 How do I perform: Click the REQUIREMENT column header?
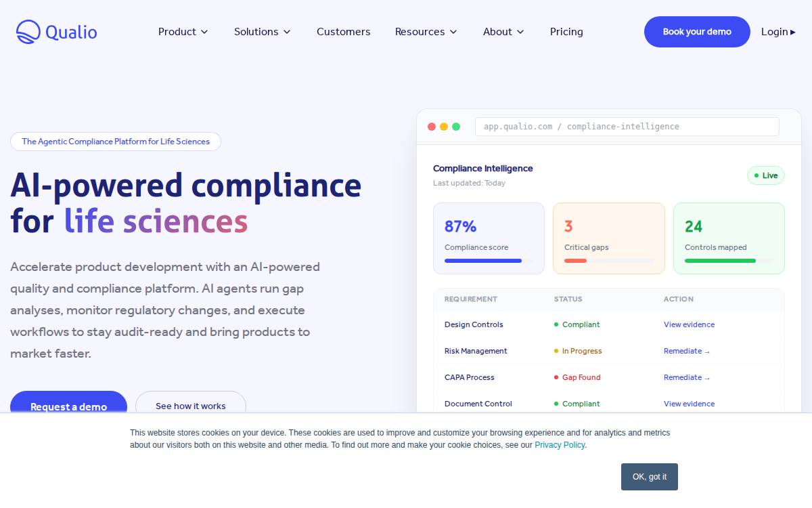pos(471,299)
